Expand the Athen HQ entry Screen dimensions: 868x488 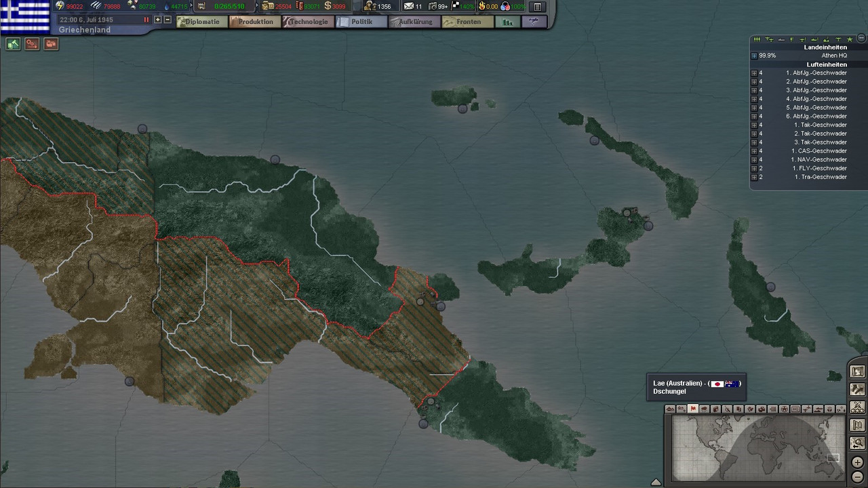(x=754, y=56)
